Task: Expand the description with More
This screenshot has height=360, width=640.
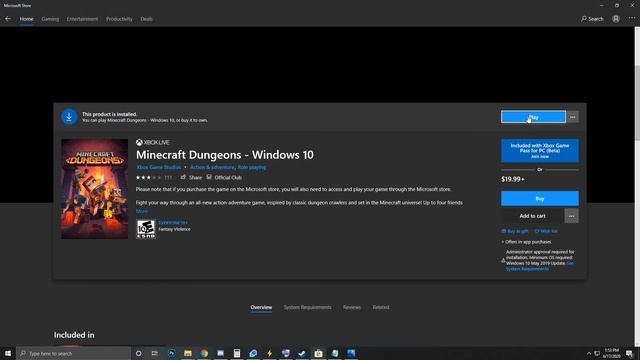Action: click(x=142, y=211)
